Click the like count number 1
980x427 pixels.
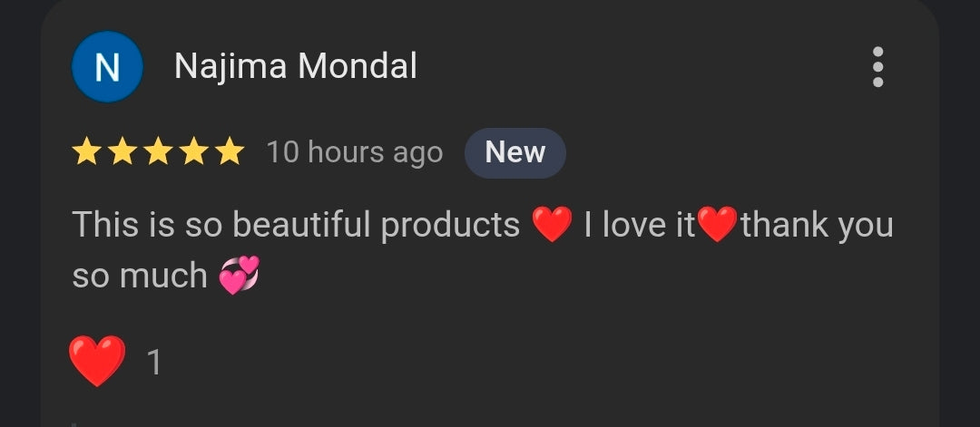(x=154, y=363)
